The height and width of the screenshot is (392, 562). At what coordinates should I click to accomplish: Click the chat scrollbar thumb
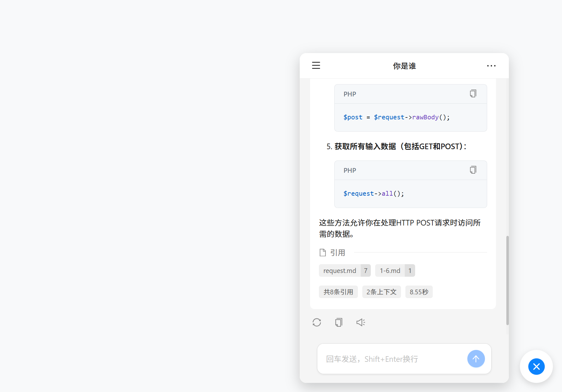pos(507,280)
